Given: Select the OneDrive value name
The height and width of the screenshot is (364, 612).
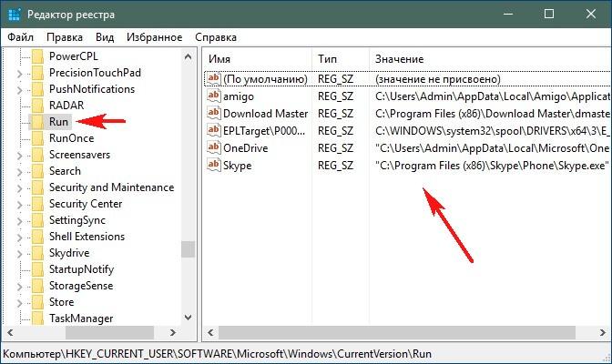Looking at the screenshot, I should (x=246, y=148).
